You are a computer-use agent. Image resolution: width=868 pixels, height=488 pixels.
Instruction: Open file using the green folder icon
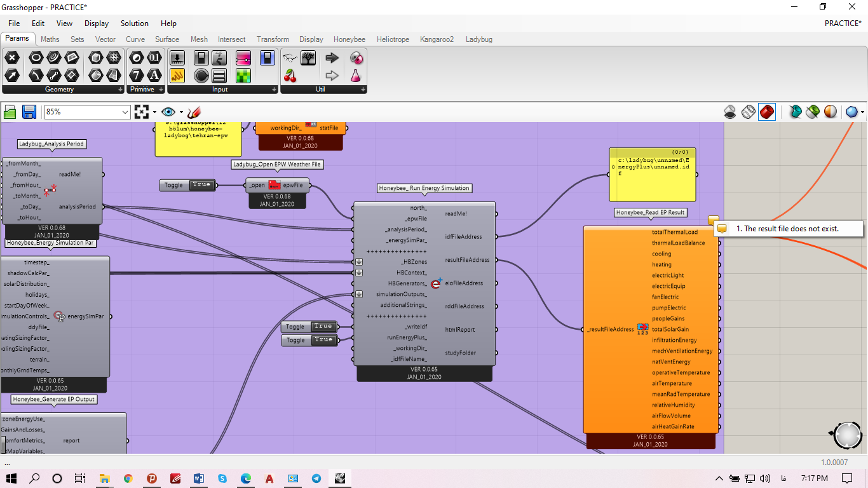pyautogui.click(x=10, y=112)
